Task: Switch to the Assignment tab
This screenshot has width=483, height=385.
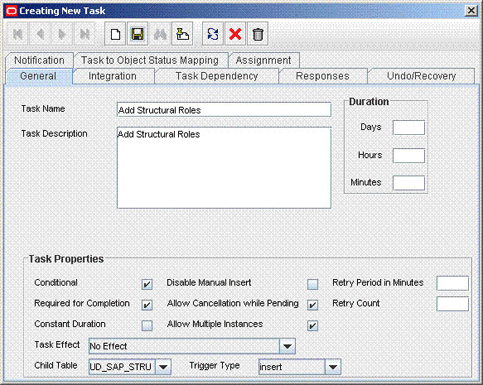Action: (263, 60)
